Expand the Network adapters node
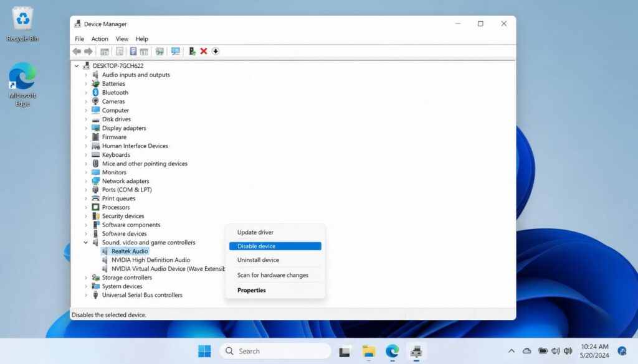Screen dimensions: 638x364 (x=86, y=181)
